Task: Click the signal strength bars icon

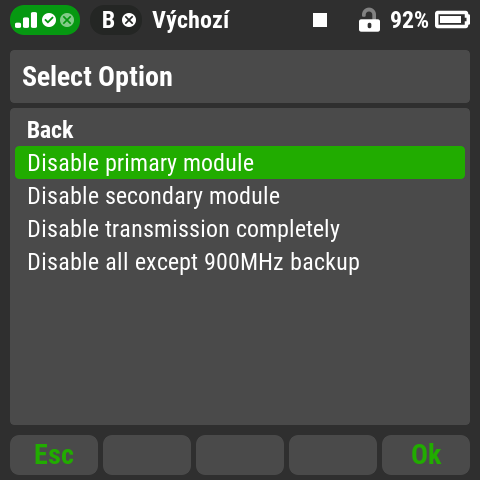Action: (x=26, y=20)
